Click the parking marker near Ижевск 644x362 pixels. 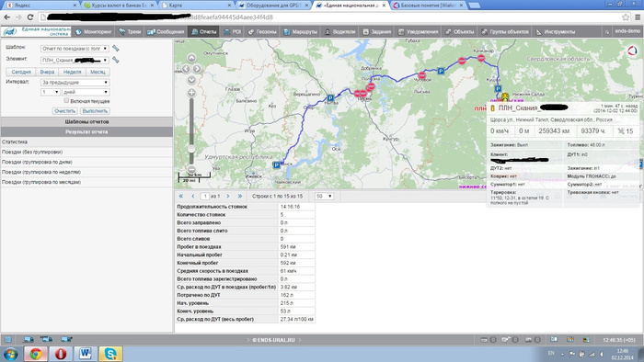[277, 165]
